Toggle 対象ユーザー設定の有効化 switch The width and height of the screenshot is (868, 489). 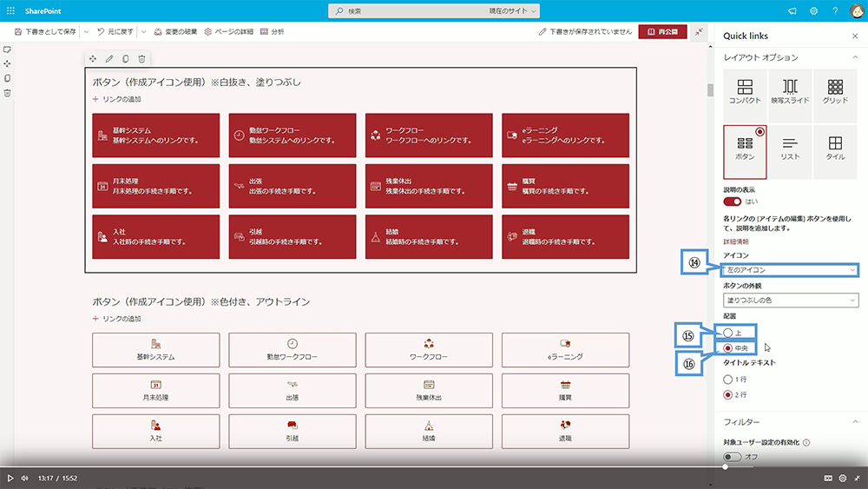(733, 457)
